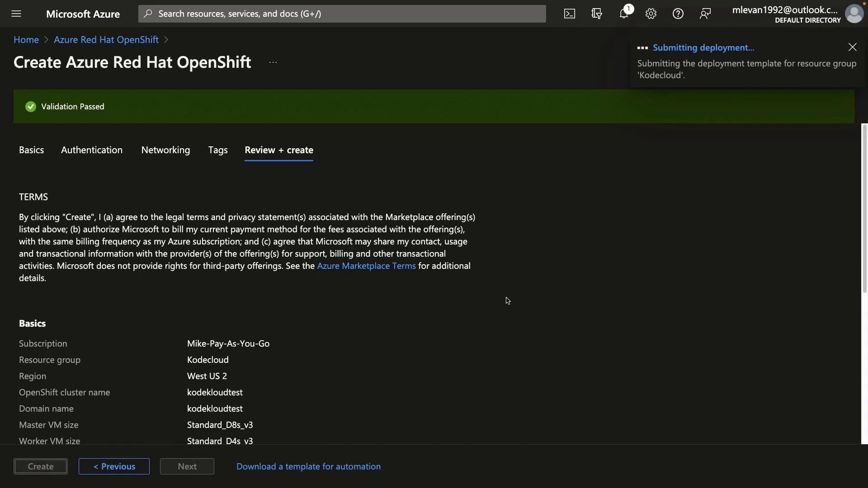This screenshot has height=488, width=868.
Task: Open the Help question mark icon
Action: 678,14
